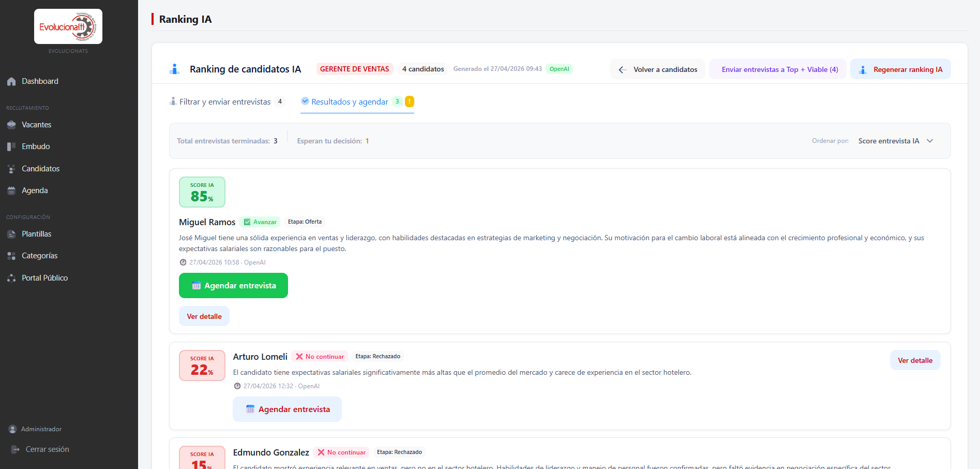Click the Cerrar sesión logout icon
Image resolution: width=980 pixels, height=469 pixels.
tap(16, 449)
